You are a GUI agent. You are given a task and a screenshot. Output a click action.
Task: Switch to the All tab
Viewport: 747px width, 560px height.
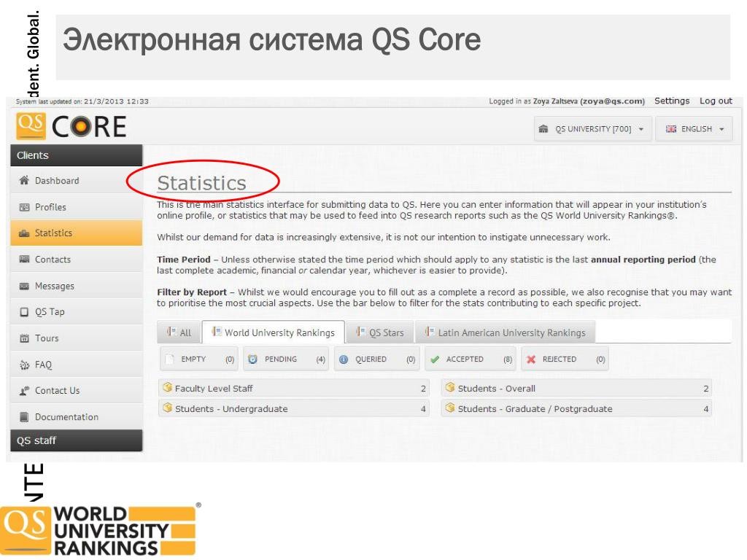(179, 332)
